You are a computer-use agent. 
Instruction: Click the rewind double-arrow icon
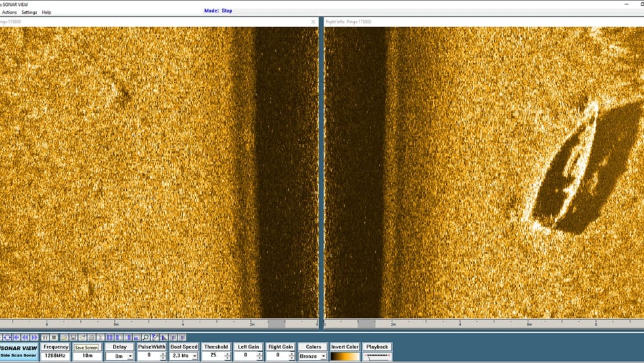coord(25,337)
